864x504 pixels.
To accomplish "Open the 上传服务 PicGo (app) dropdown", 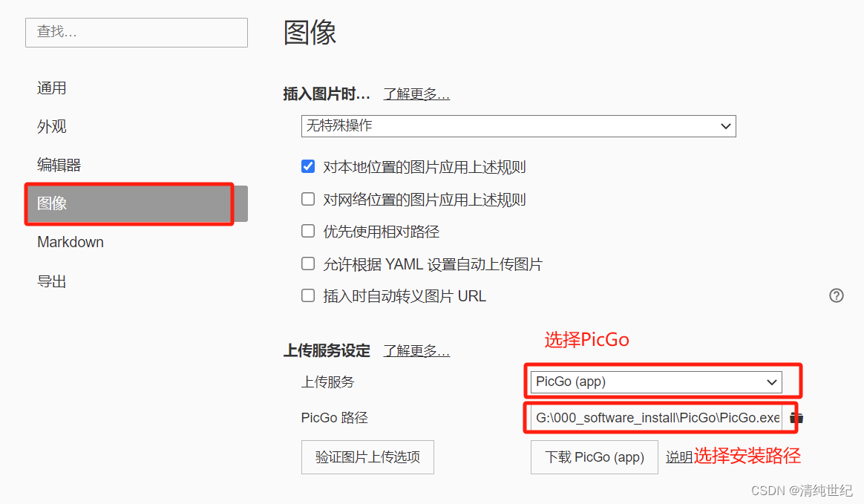I will [655, 382].
